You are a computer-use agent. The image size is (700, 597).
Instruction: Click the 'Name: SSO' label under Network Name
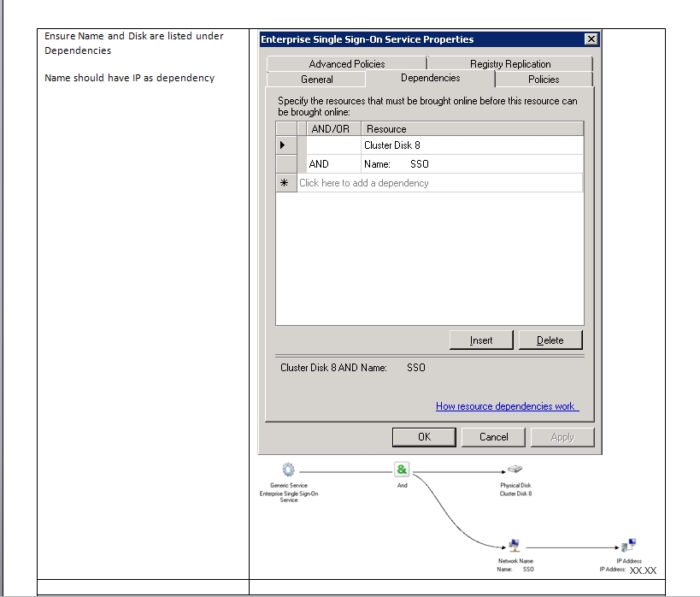coord(515,570)
